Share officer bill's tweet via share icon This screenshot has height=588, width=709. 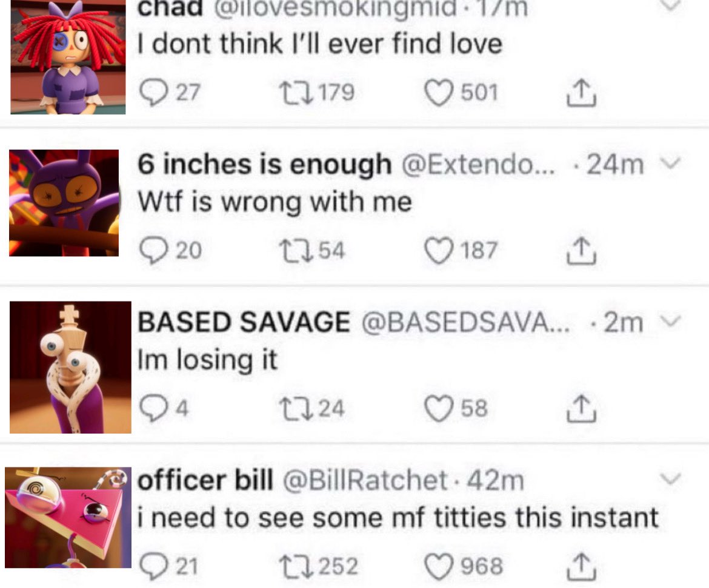click(582, 566)
